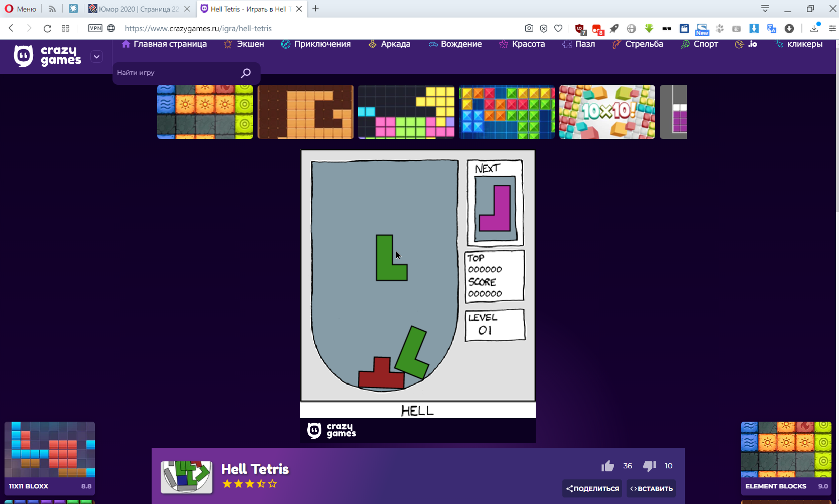The height and width of the screenshot is (504, 839).
Task: Toggle the ad blocker shield icon
Action: click(x=544, y=28)
